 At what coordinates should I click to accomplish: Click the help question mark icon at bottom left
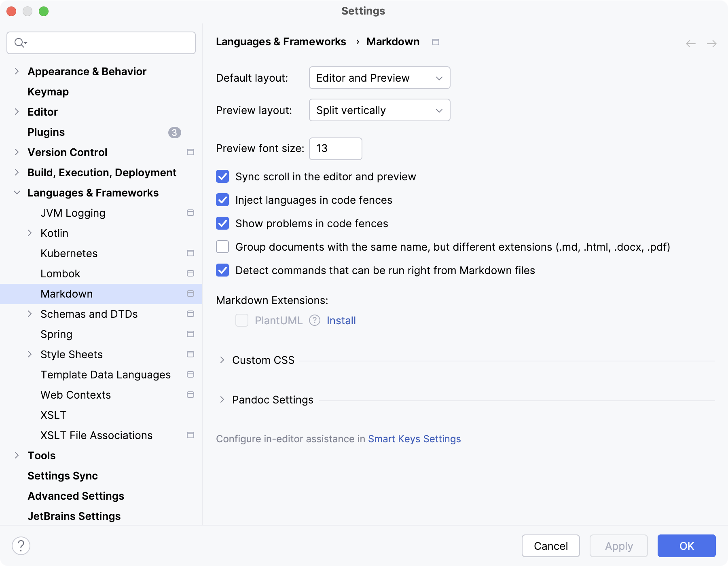point(21,546)
